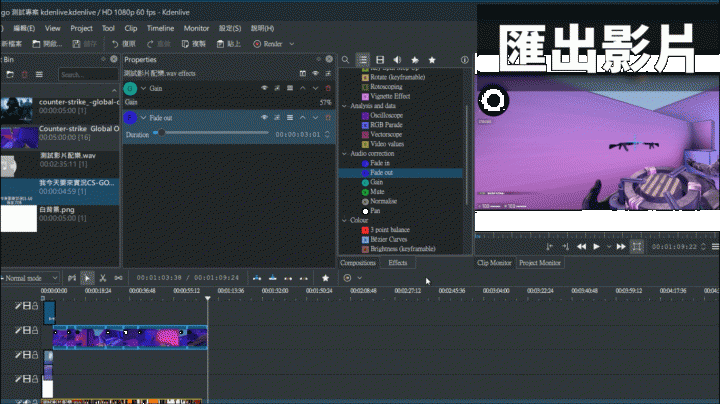Collapse the Colour effects category

pos(344,220)
